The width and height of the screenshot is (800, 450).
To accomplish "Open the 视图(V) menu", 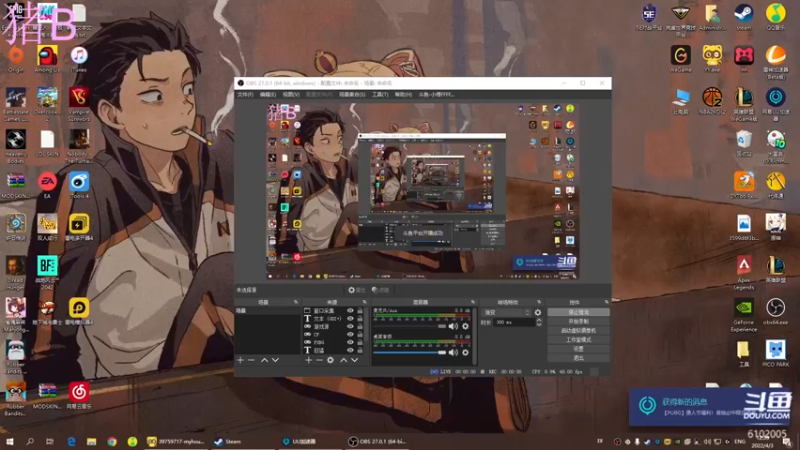I will (291, 94).
